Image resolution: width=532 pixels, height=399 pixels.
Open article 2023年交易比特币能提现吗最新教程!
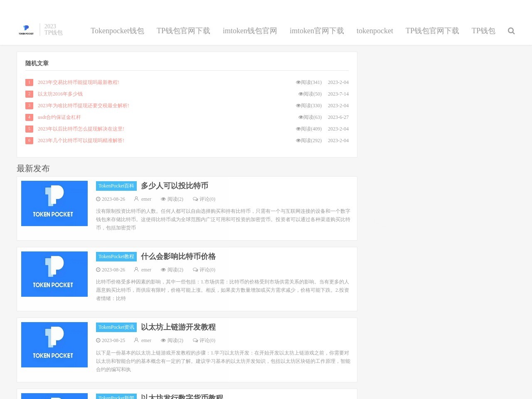tap(79, 82)
